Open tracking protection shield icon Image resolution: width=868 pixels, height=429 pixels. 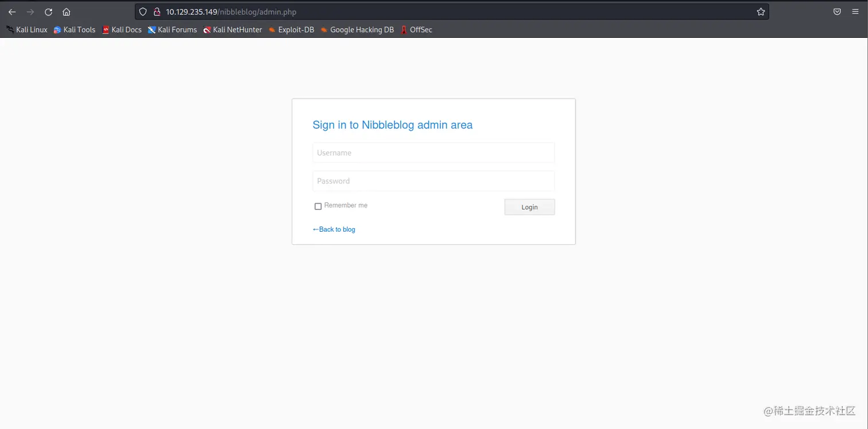144,11
